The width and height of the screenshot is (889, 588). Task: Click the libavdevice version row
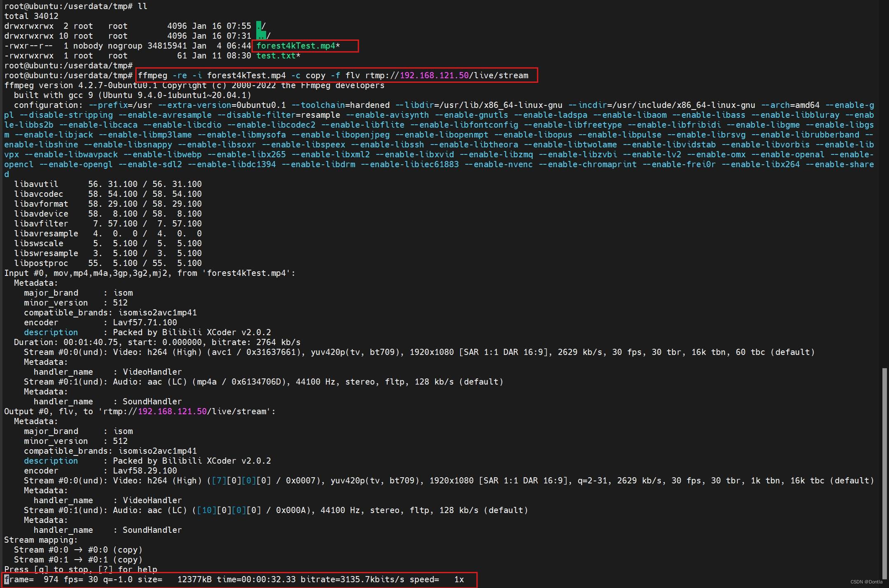coord(108,214)
